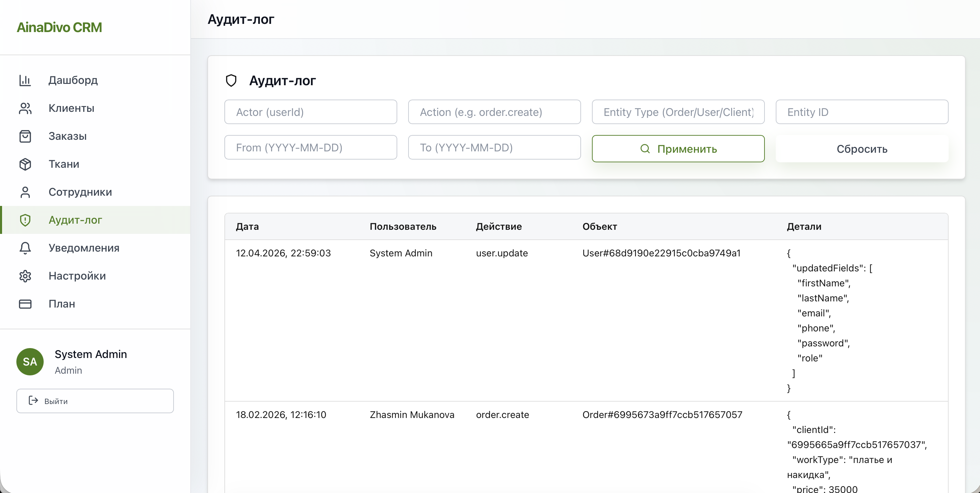The image size is (980, 493).
Task: Click the Детали column header
Action: tap(804, 226)
